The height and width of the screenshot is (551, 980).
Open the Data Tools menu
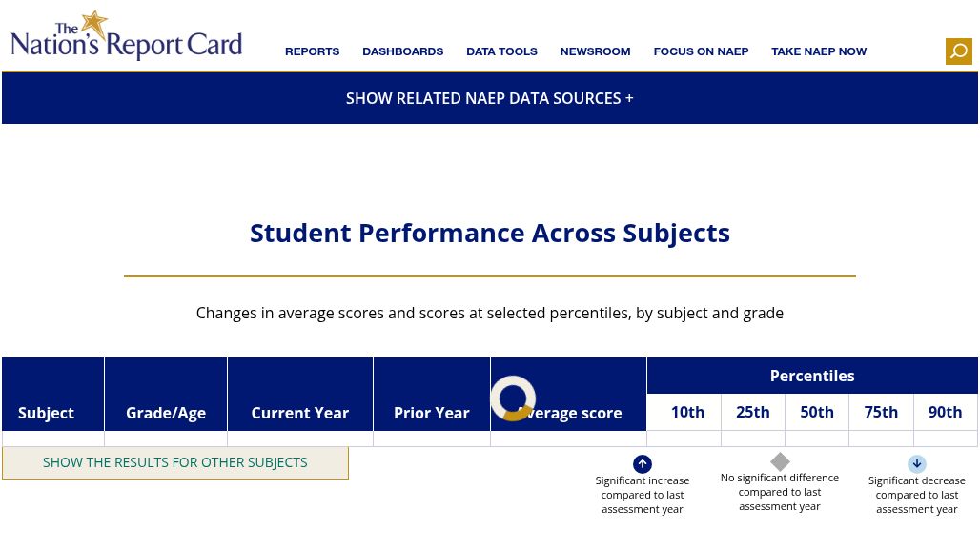click(x=501, y=51)
